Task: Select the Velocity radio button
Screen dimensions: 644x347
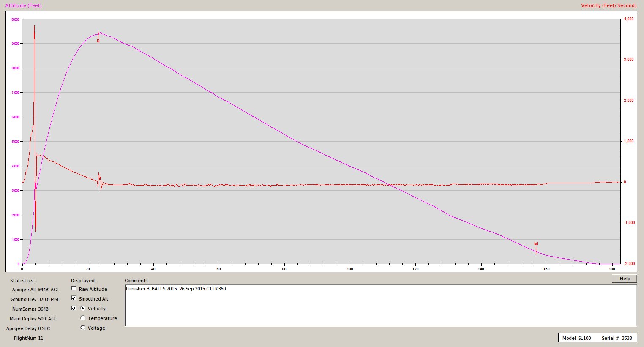Action: (83, 309)
